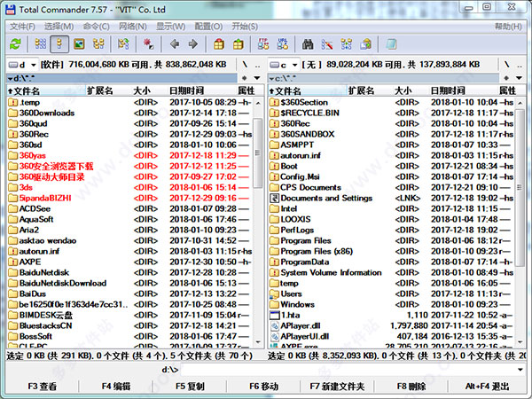
Task: Click F3 查看 button
Action: [x=43, y=386]
